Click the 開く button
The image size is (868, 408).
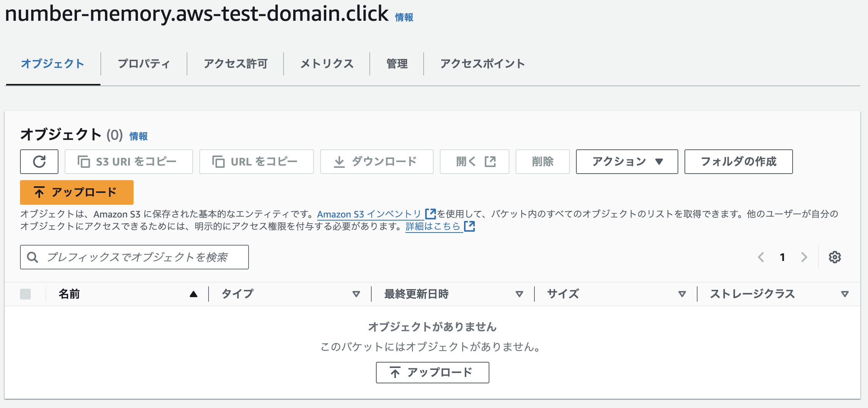pyautogui.click(x=474, y=162)
